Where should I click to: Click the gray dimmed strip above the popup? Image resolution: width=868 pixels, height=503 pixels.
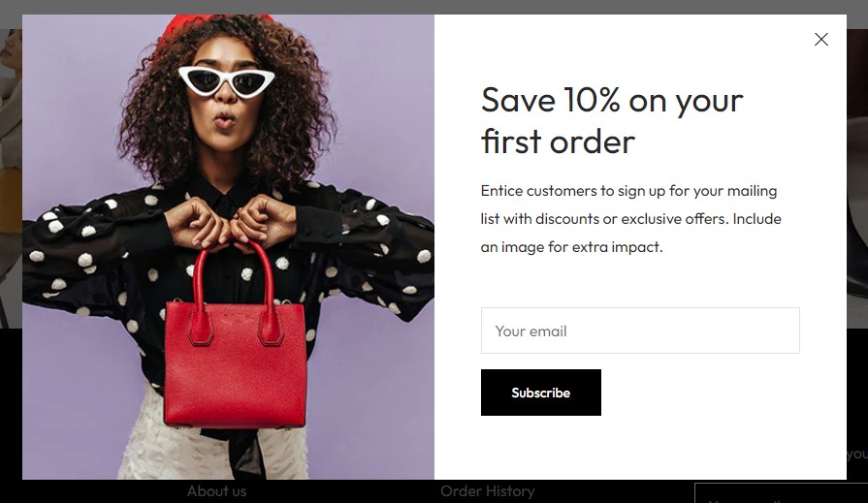pyautogui.click(x=434, y=7)
